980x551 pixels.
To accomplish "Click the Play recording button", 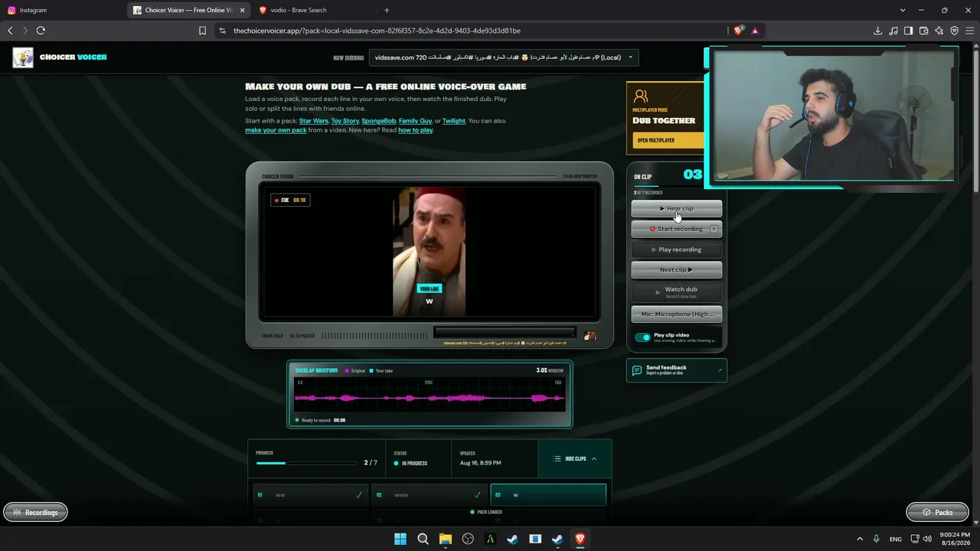I will (677, 249).
